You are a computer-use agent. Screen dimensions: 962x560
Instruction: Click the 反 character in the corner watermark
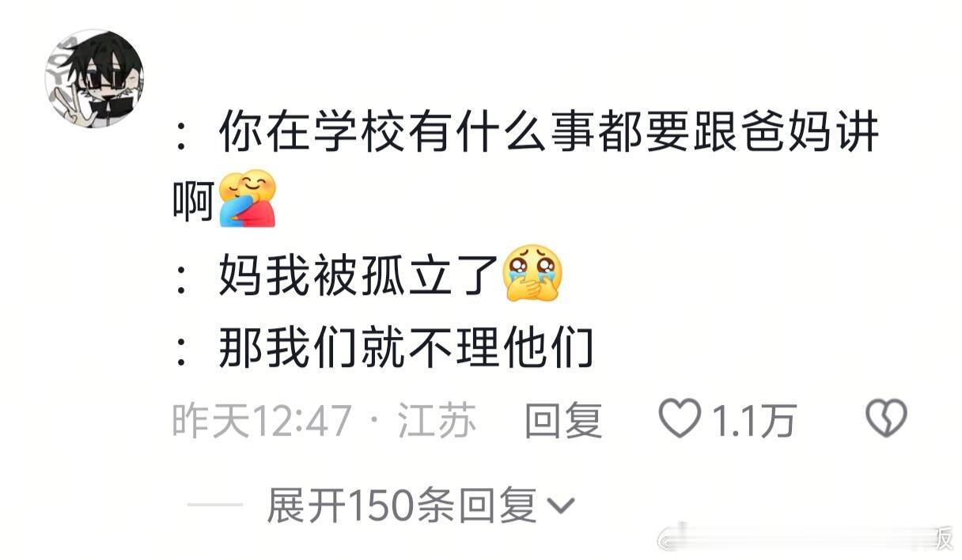[x=943, y=542]
